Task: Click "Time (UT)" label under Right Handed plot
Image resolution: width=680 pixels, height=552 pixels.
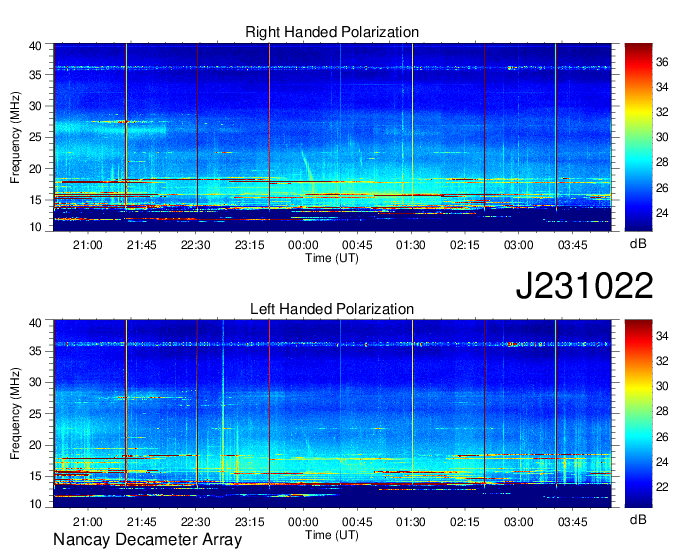Action: 332,258
